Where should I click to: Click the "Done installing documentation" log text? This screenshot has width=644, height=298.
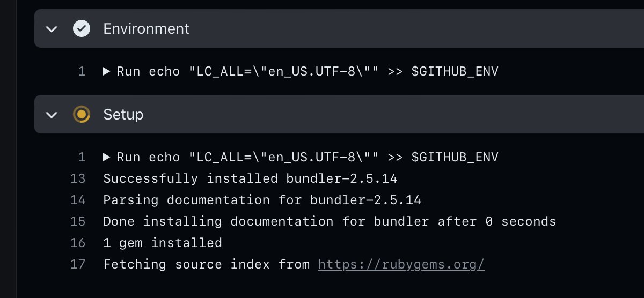330,221
